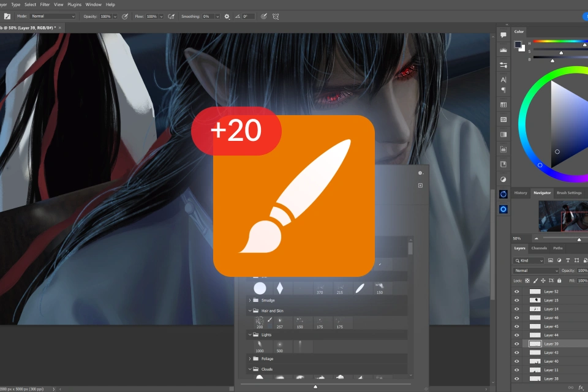This screenshot has height=392, width=588.
Task: Enable airbrush-style build-up icon
Action: 171,17
